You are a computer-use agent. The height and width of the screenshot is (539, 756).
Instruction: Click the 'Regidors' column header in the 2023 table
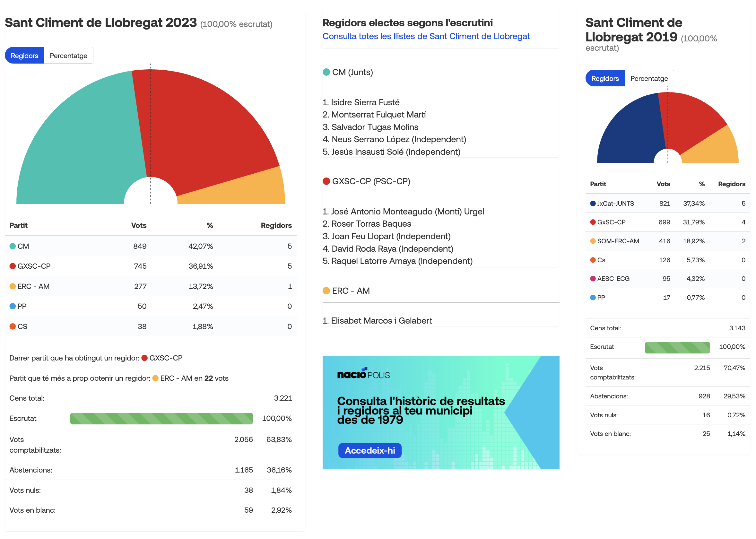coord(276,225)
